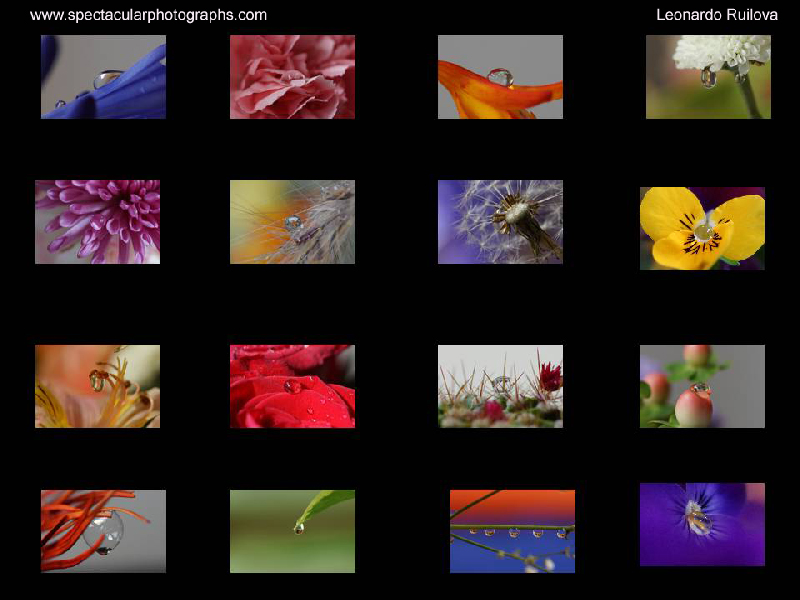Click the www.spectacularphotographs.com link

point(148,15)
